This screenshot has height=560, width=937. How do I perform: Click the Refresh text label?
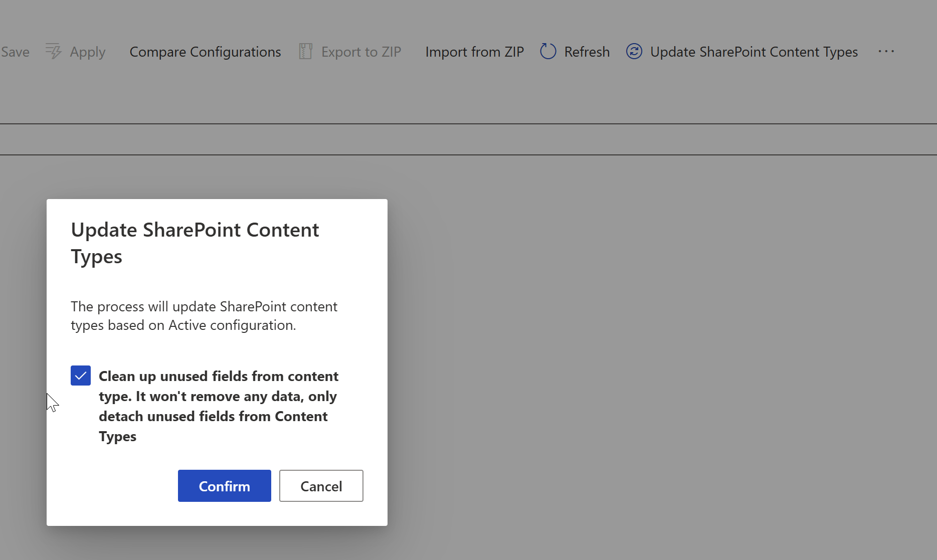click(x=587, y=52)
